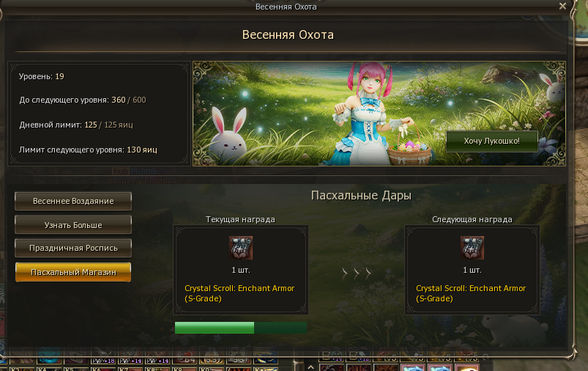Open Весеннее Воздаяние
This screenshot has width=588, height=371.
click(73, 202)
